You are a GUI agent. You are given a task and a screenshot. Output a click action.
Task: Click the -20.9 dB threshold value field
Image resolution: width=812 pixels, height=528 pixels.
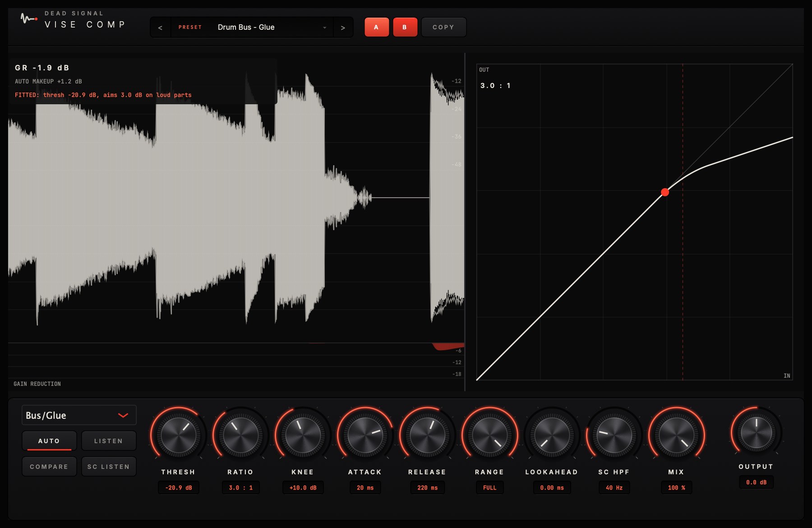(179, 488)
